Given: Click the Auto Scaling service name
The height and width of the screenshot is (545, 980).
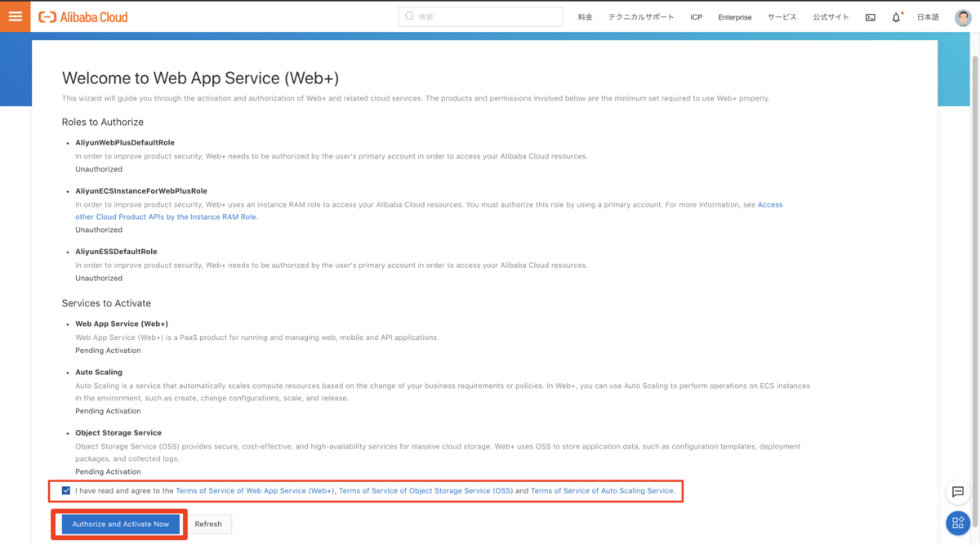Looking at the screenshot, I should pos(99,372).
